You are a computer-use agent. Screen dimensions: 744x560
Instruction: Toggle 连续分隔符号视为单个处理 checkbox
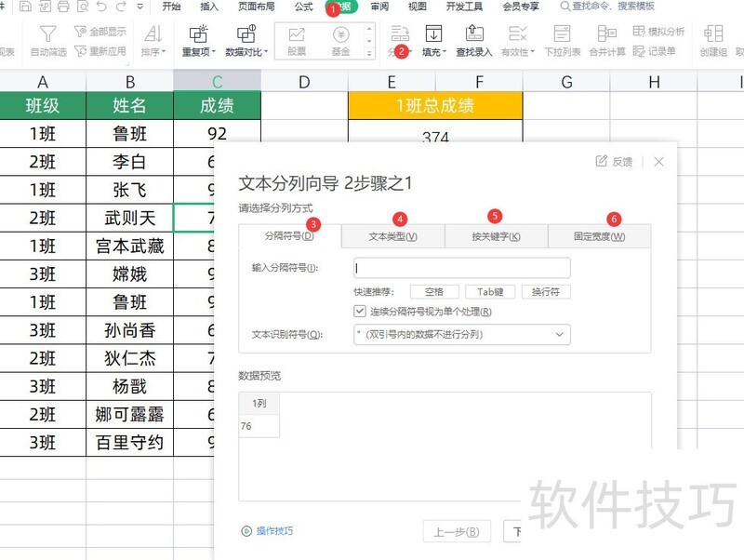point(360,312)
